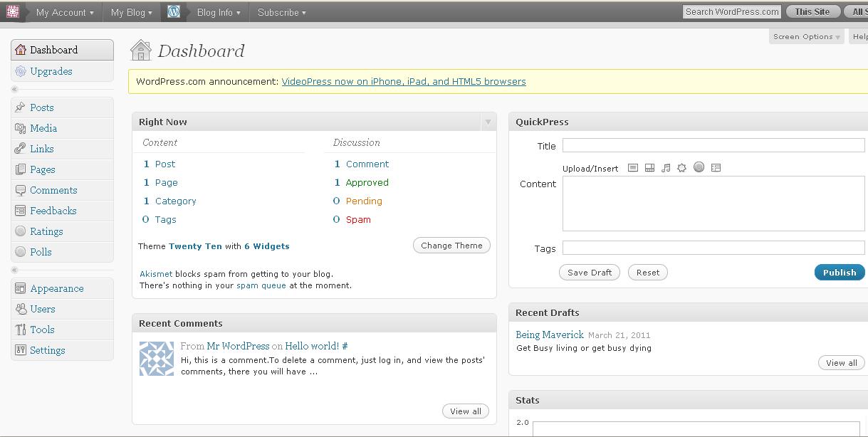Open the Being Maverick draft link
Screen dimensions: 868x437
pyautogui.click(x=550, y=335)
